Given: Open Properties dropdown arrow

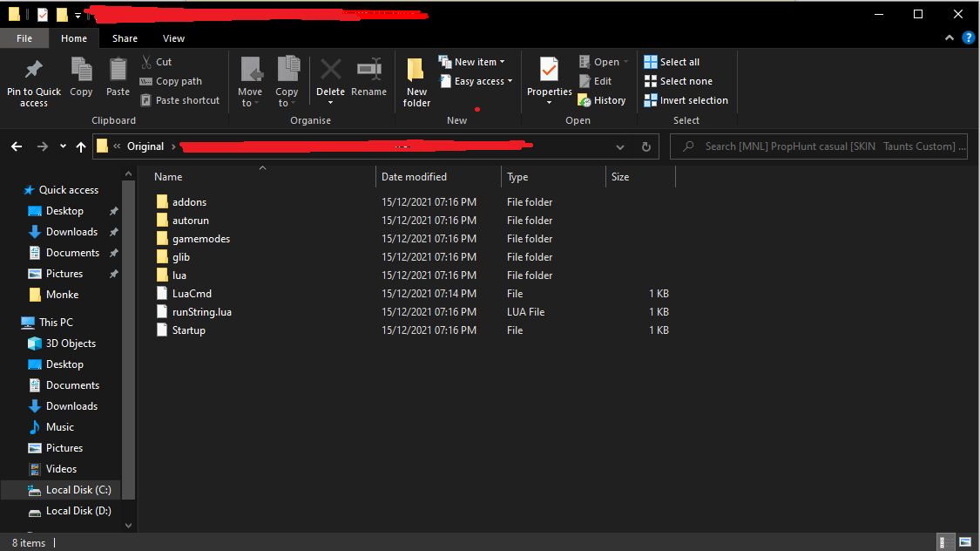Looking at the screenshot, I should [x=550, y=103].
